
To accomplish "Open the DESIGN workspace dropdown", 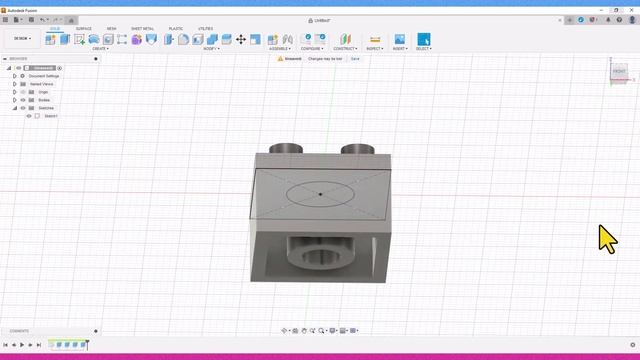I will click(x=22, y=38).
